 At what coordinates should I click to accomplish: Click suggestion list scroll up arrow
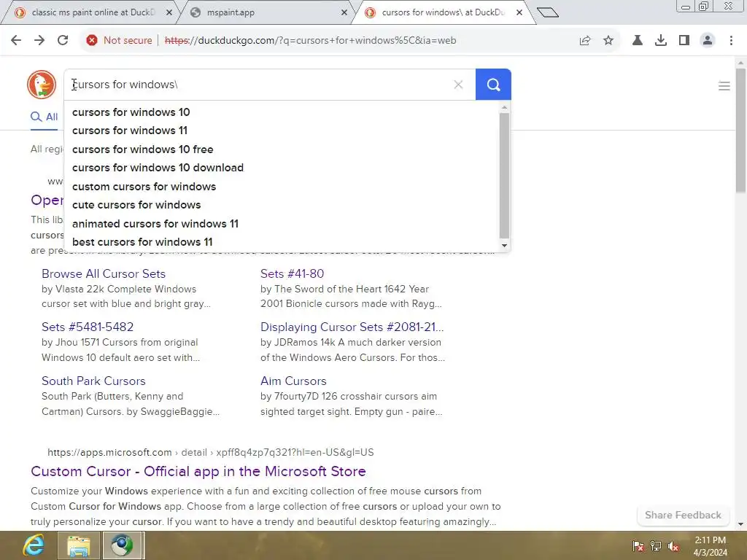coord(505,108)
